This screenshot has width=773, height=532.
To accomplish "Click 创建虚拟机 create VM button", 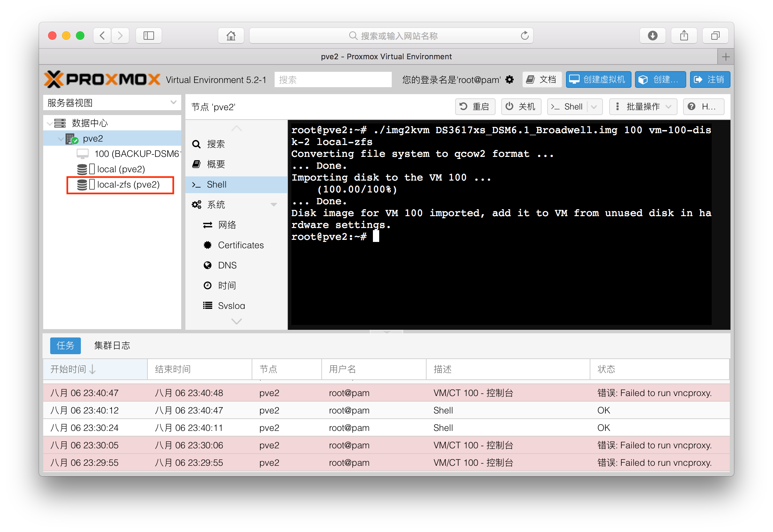I will pyautogui.click(x=598, y=79).
